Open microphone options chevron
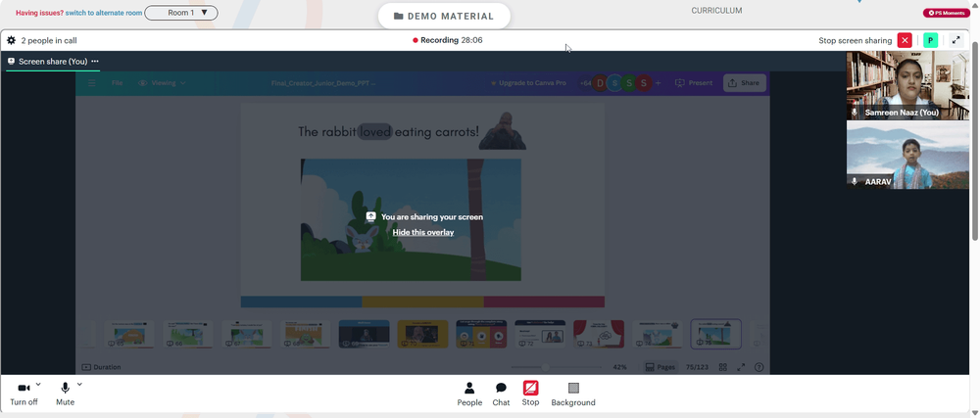Image resolution: width=980 pixels, height=418 pixels. tap(79, 385)
